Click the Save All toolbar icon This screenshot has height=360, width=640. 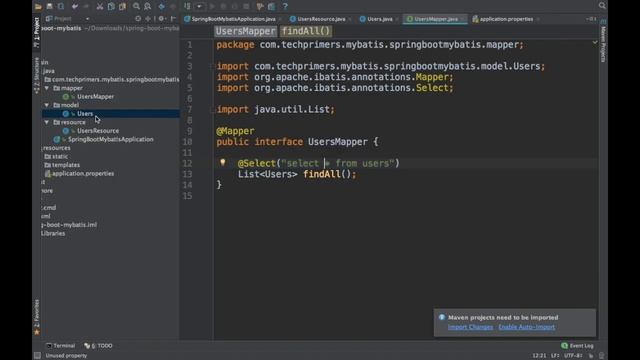coord(49,6)
